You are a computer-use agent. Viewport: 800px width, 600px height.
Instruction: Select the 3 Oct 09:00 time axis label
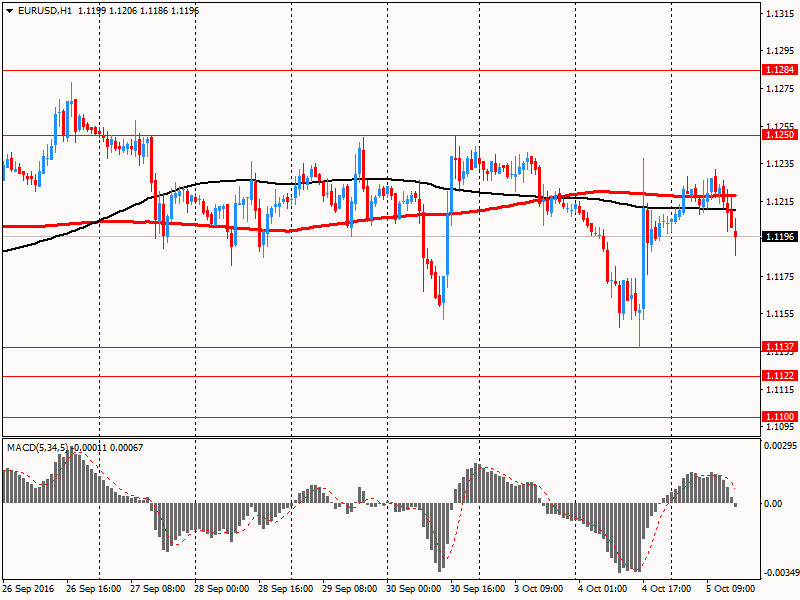click(x=539, y=589)
